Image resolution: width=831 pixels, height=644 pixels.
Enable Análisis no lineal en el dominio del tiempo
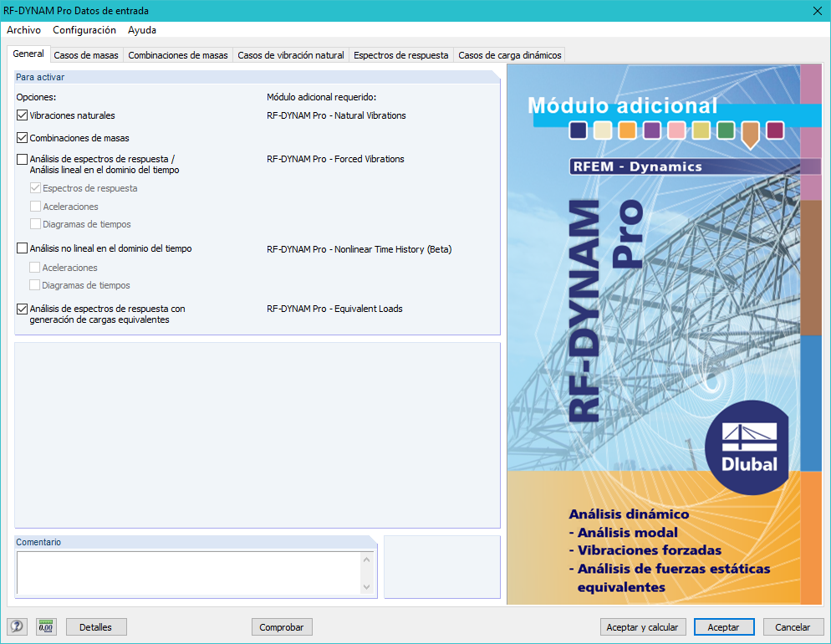pyautogui.click(x=23, y=248)
